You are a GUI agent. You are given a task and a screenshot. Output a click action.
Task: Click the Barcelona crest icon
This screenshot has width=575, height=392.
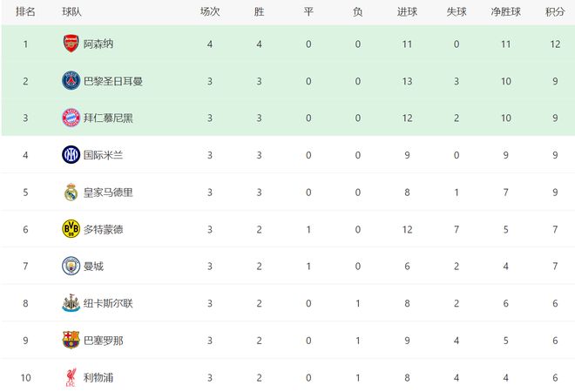click(x=71, y=340)
